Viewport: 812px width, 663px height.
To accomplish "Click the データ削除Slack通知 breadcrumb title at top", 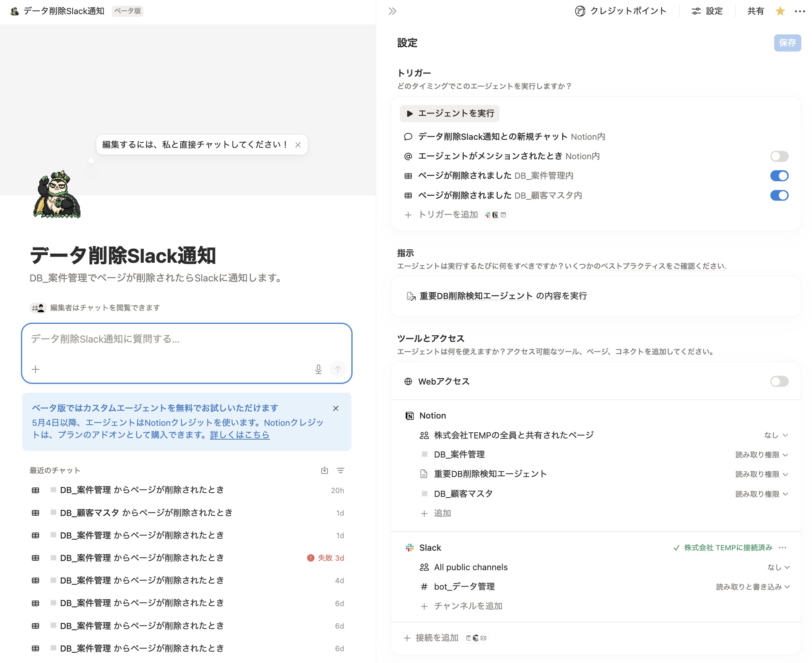I will (64, 11).
